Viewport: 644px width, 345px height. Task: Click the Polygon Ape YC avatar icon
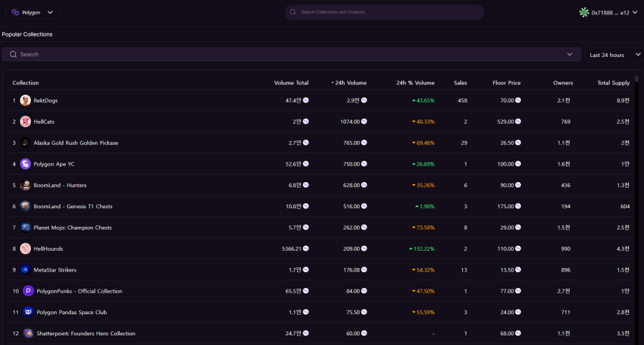tap(25, 164)
